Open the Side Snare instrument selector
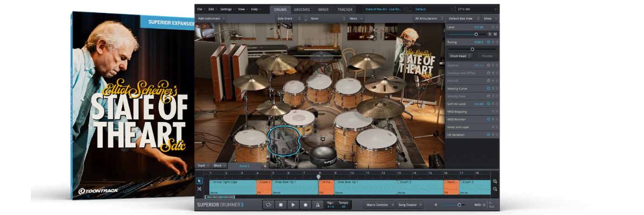This screenshot has width=644, height=215. pyautogui.click(x=289, y=18)
